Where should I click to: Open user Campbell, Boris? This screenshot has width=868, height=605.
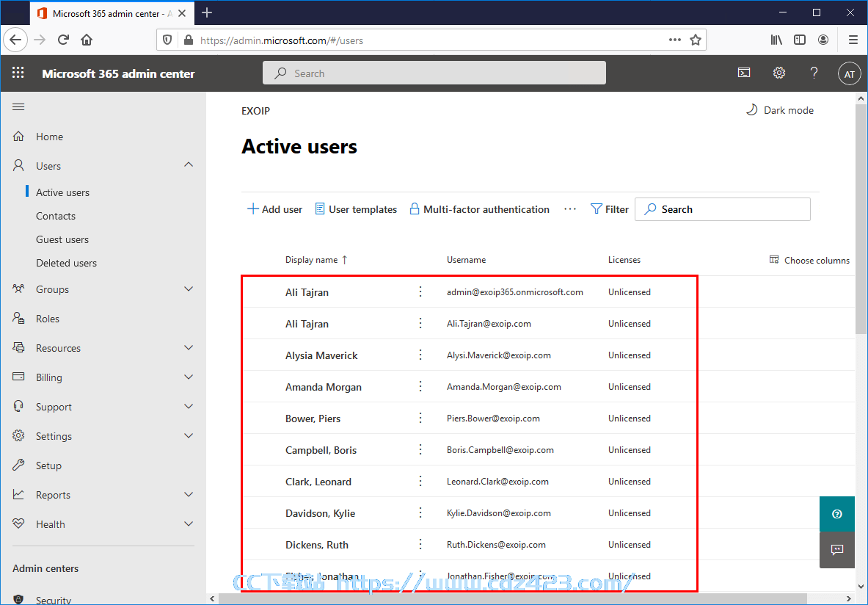tap(321, 450)
